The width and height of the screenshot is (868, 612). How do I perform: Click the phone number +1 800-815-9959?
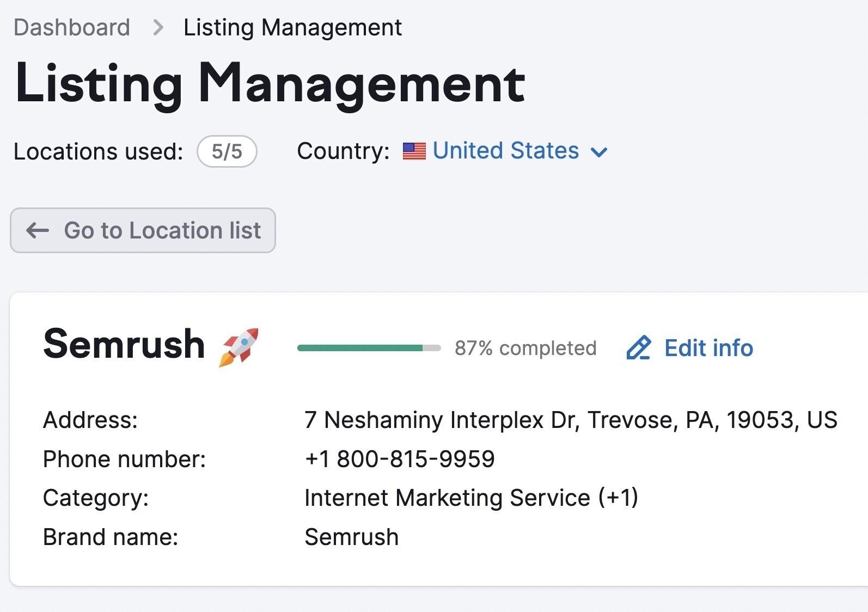tap(400, 459)
